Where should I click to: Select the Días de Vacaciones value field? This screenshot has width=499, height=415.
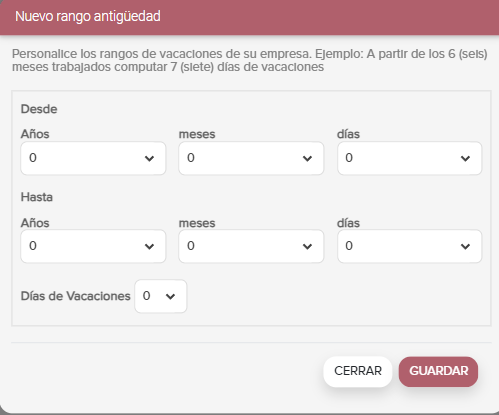coord(161,296)
